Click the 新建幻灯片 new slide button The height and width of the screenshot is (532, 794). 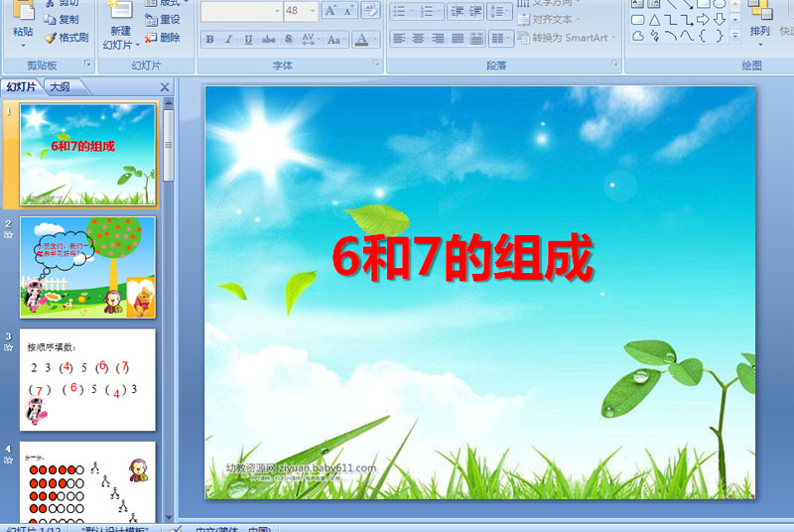[120, 27]
